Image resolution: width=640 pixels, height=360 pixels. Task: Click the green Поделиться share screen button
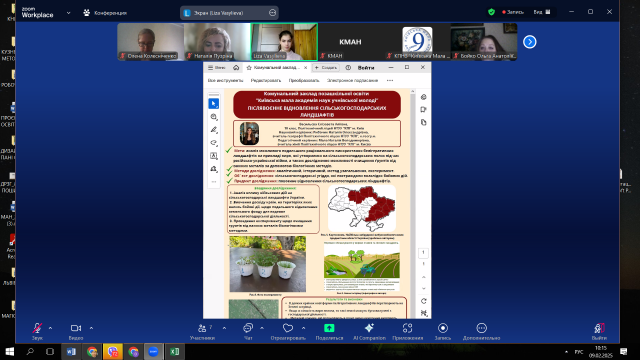[x=329, y=331]
